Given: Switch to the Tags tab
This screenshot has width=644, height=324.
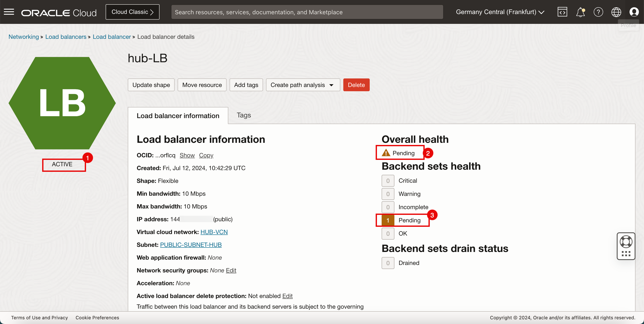Looking at the screenshot, I should click(x=243, y=115).
